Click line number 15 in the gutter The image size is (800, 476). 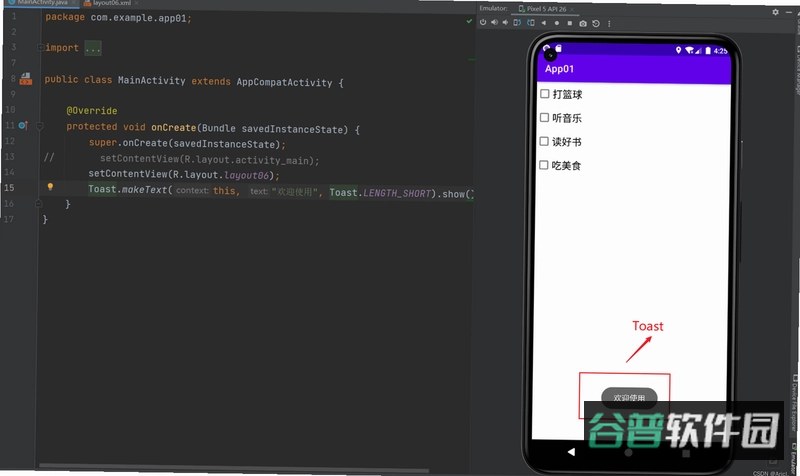(9, 188)
